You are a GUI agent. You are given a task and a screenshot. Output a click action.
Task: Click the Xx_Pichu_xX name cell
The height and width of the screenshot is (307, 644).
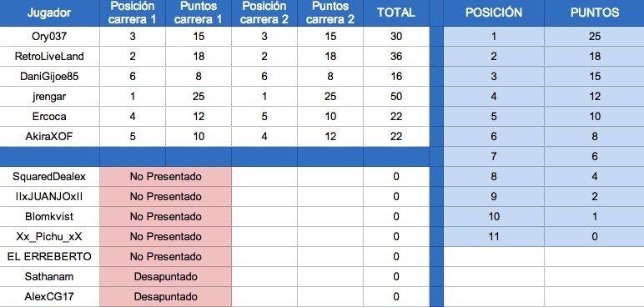pyautogui.click(x=49, y=237)
